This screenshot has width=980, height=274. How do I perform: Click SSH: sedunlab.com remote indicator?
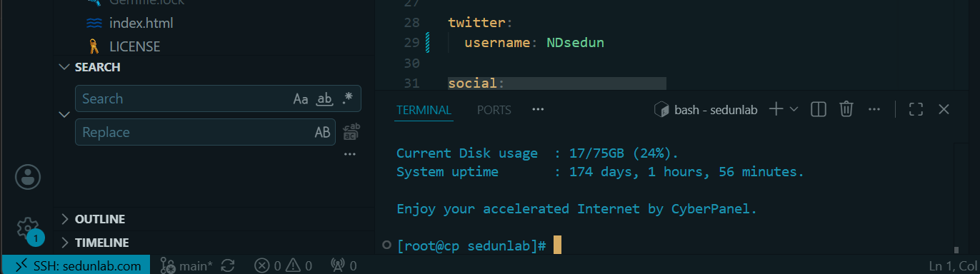(x=75, y=265)
